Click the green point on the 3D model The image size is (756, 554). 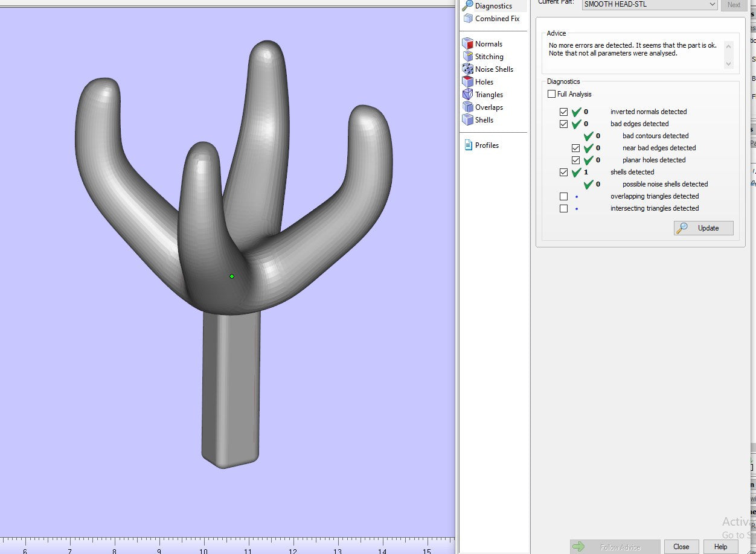[x=232, y=276]
